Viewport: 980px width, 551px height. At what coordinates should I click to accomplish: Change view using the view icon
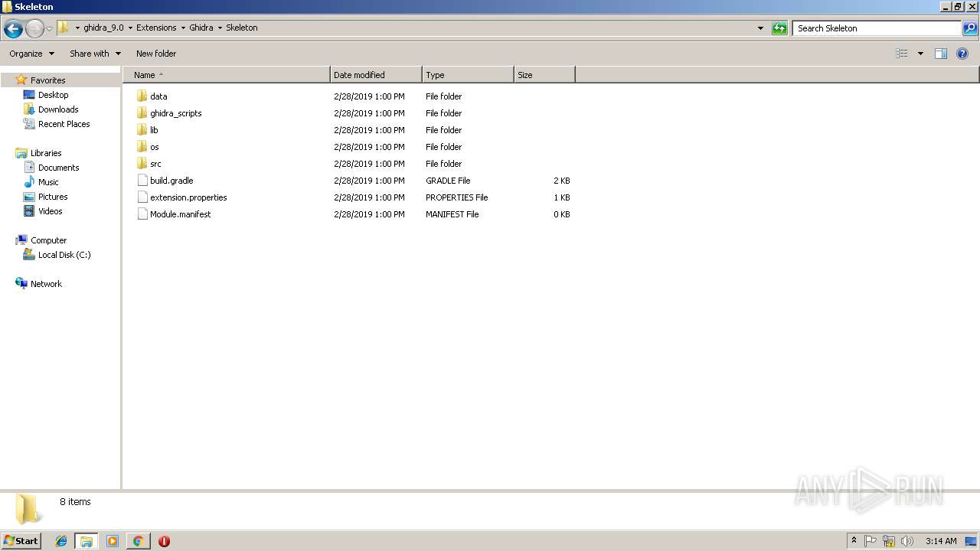[902, 54]
